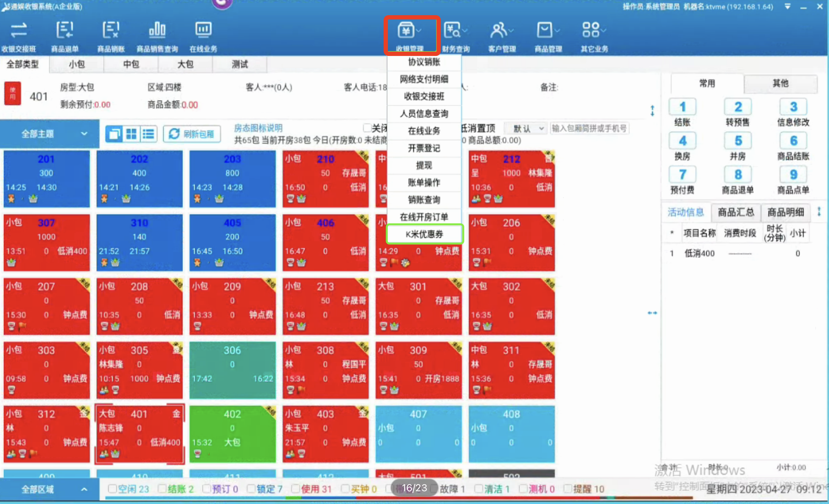Viewport: 829px width, 504px height.
Task: Select green room card 402
Action: [x=232, y=434]
